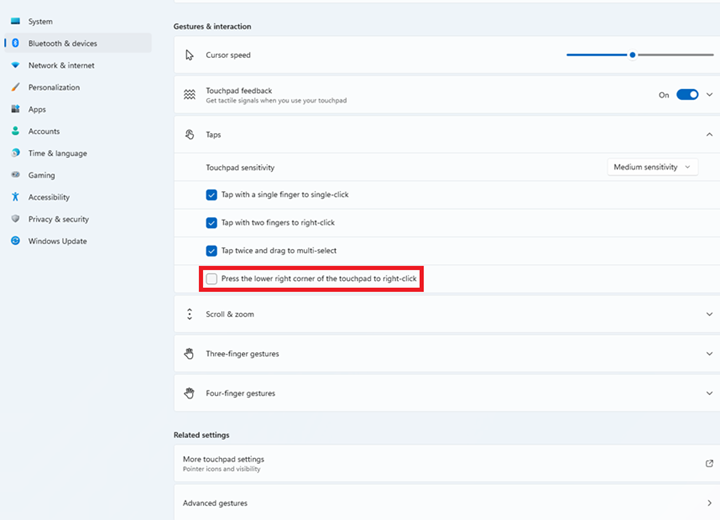Expand the Scroll & zoom section
720x520 pixels.
[708, 314]
